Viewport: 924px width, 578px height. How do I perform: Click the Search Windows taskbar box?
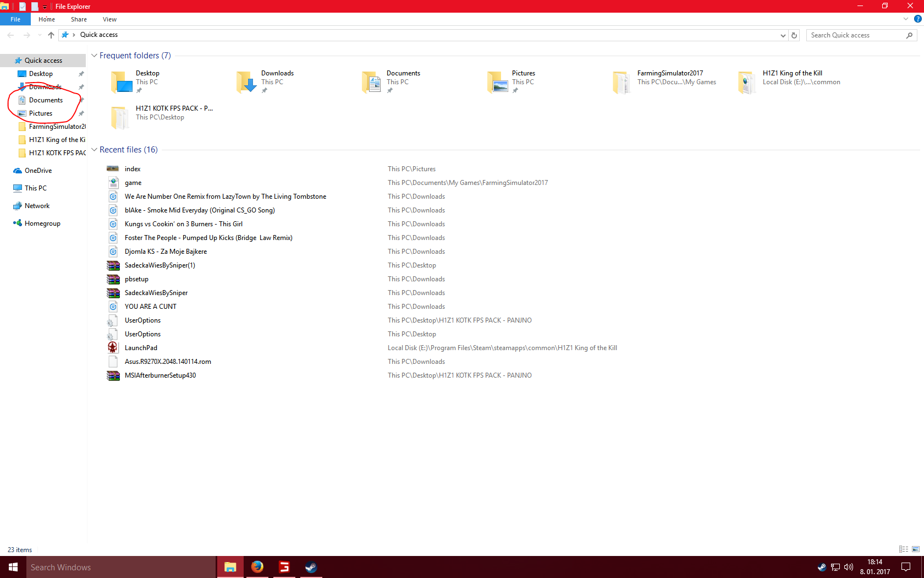(x=121, y=567)
